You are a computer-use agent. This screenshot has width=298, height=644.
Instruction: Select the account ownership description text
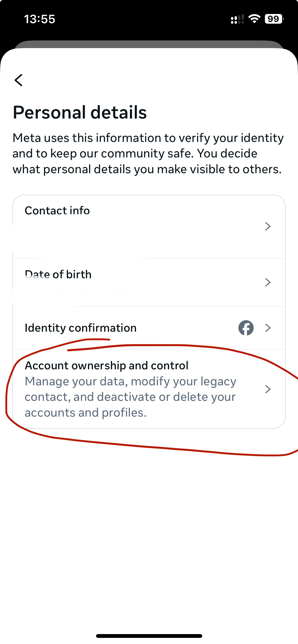click(x=130, y=397)
